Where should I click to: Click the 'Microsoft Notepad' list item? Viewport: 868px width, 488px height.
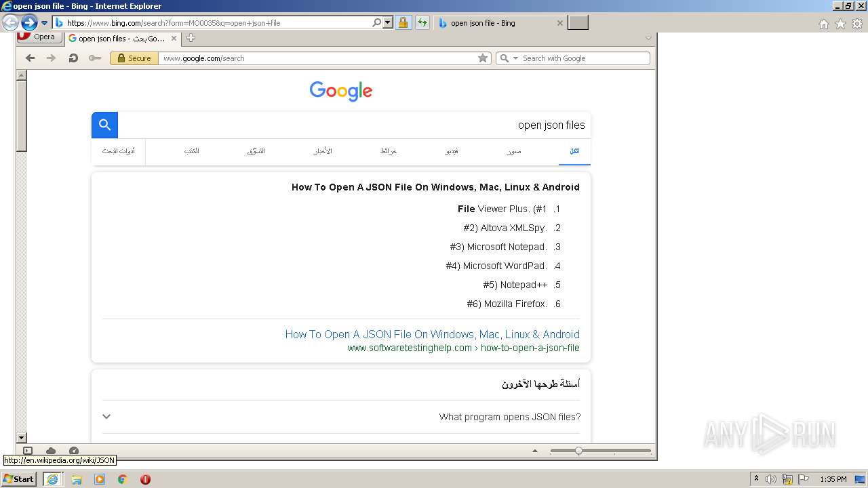tap(498, 247)
